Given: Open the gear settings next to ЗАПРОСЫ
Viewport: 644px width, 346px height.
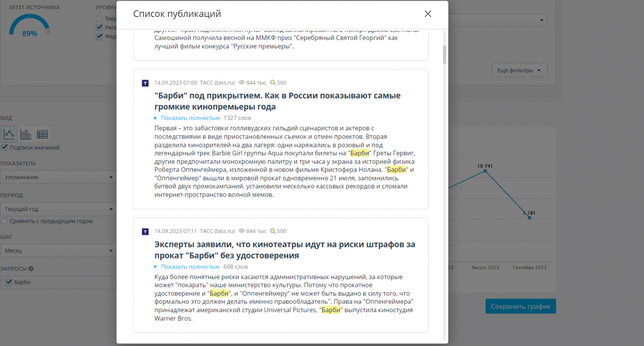Looking at the screenshot, I should pyautogui.click(x=31, y=269).
